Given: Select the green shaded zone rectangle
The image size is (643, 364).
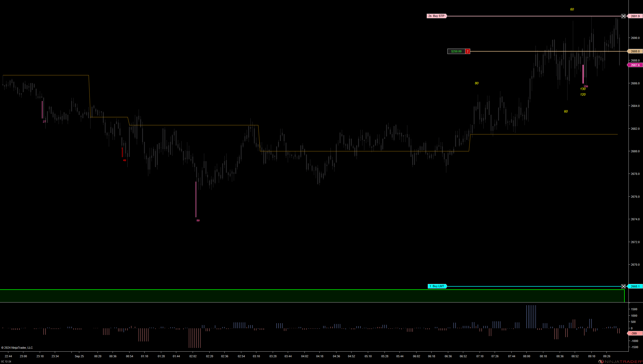Looking at the screenshot, I should (x=312, y=296).
